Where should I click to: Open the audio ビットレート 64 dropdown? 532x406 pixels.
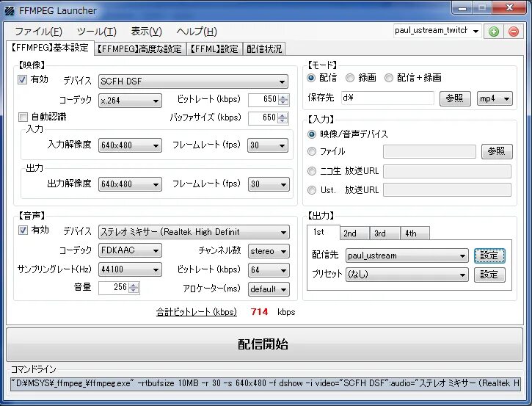pyautogui.click(x=269, y=271)
